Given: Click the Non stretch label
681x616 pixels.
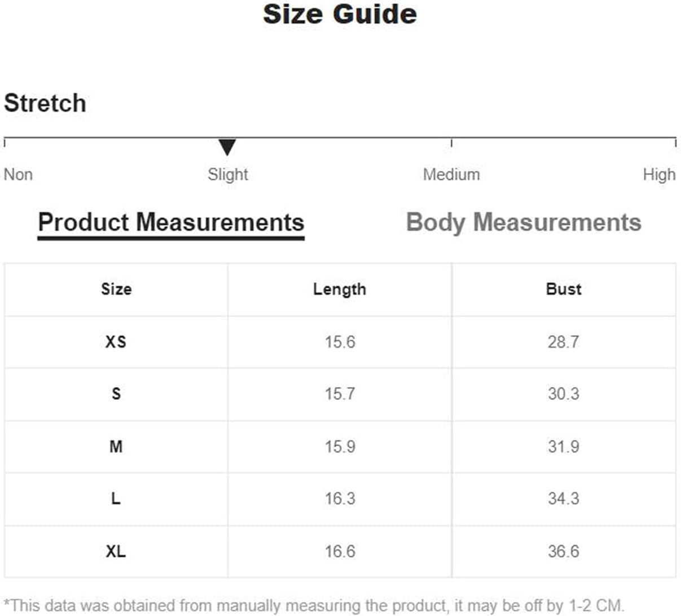Looking at the screenshot, I should click(x=18, y=174).
